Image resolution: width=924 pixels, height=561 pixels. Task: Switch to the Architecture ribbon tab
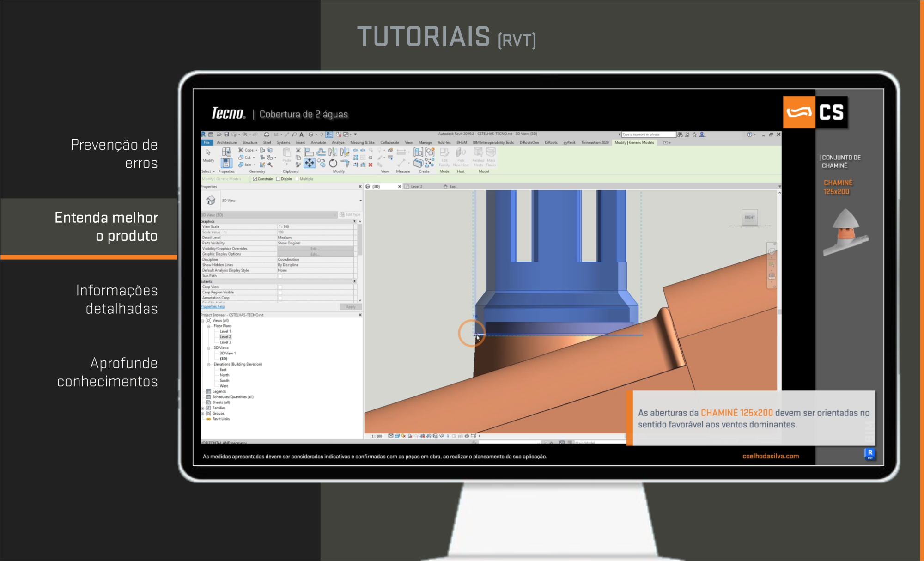(226, 142)
